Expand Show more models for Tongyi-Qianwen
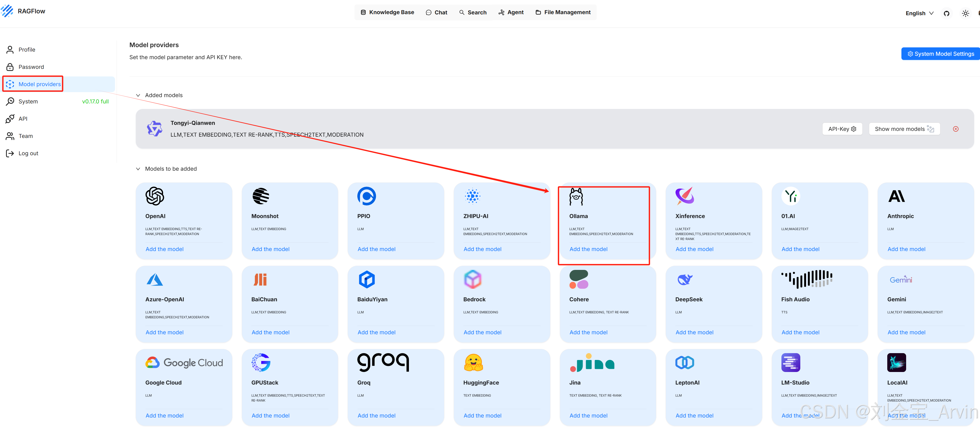 coord(904,129)
